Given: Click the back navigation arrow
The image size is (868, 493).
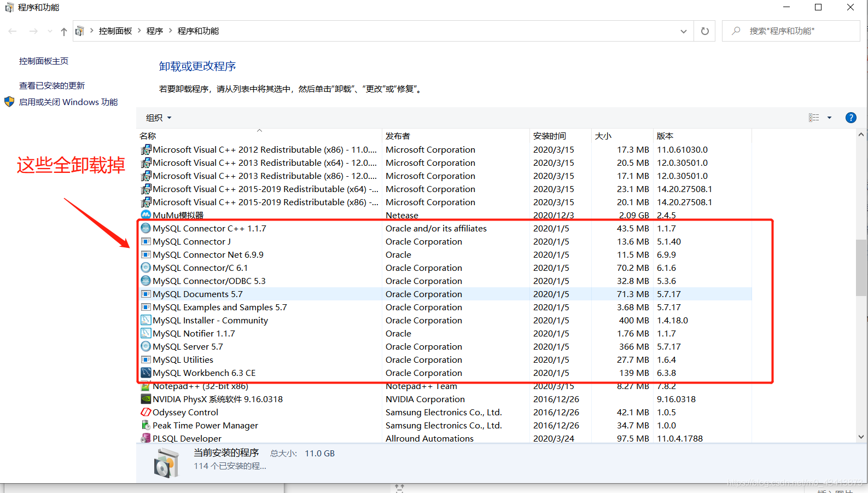Looking at the screenshot, I should pos(13,31).
